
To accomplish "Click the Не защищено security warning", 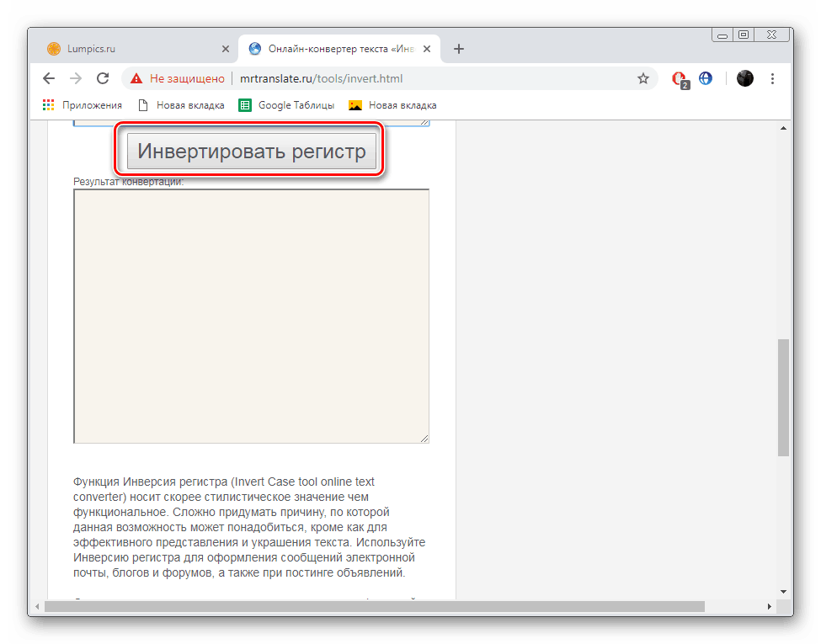I will pyautogui.click(x=179, y=77).
